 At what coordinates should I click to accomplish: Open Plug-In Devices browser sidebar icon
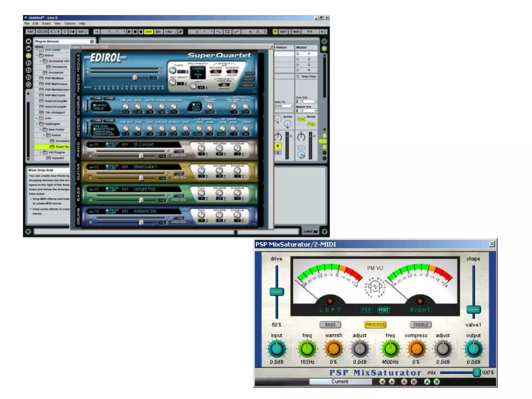(x=29, y=56)
